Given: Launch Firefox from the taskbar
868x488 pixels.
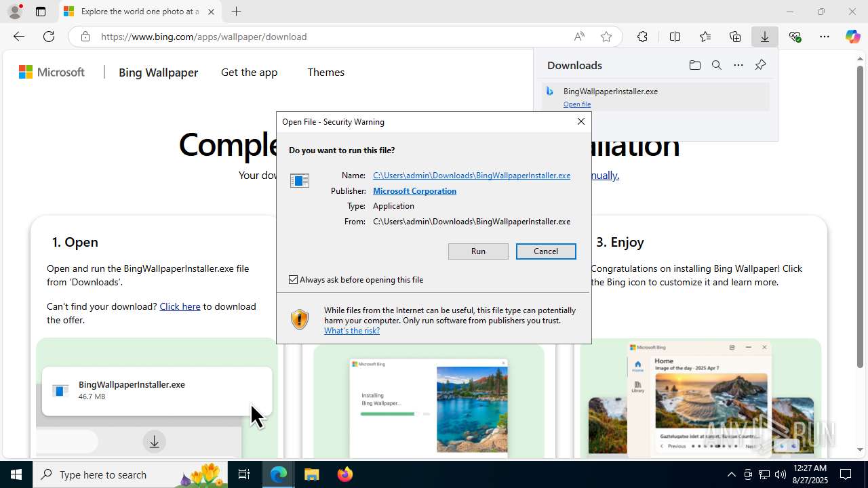Looking at the screenshot, I should tap(344, 474).
